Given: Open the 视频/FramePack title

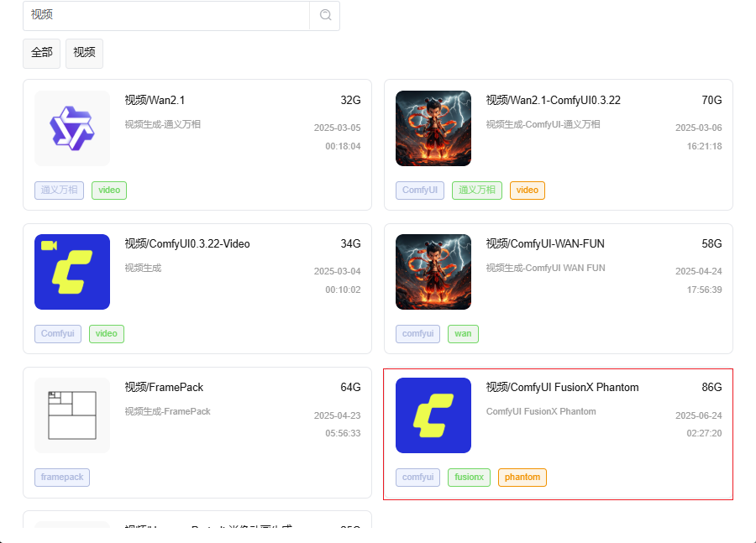Looking at the screenshot, I should (x=164, y=388).
